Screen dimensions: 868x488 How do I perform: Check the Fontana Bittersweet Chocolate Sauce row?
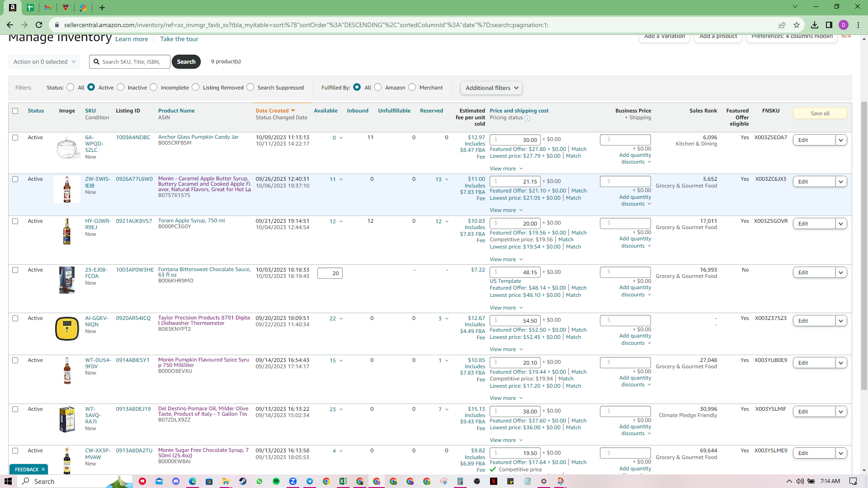(x=15, y=270)
